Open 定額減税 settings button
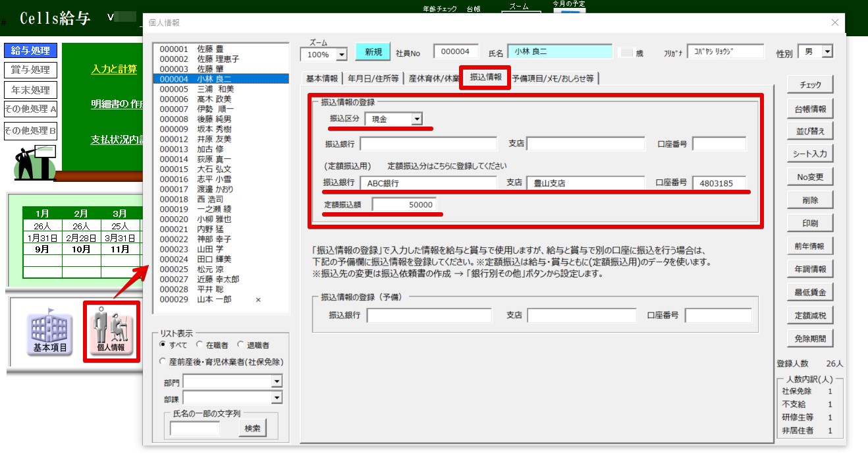 pyautogui.click(x=810, y=316)
